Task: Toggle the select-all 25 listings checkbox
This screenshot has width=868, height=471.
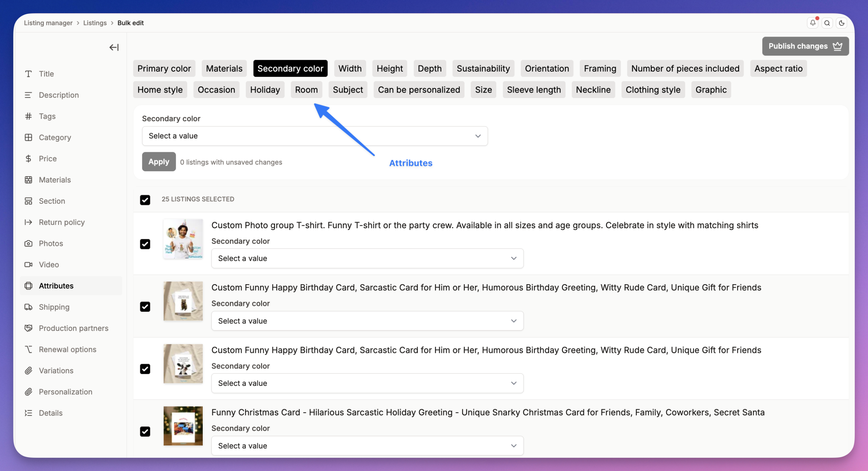Action: (145, 200)
